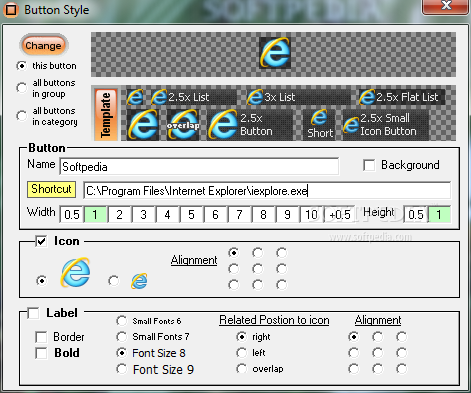Toggle the Border checkbox
This screenshot has height=393, width=471.
41,337
